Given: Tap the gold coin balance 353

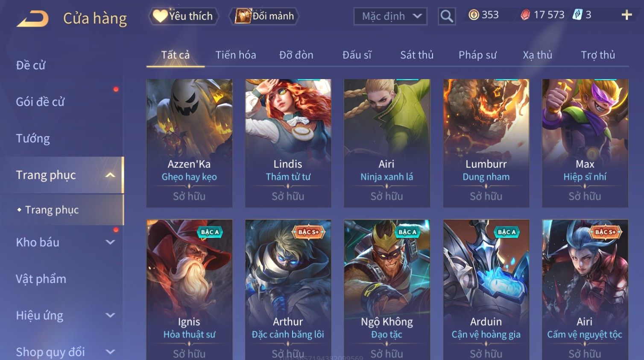Looking at the screenshot, I should pyautogui.click(x=483, y=15).
